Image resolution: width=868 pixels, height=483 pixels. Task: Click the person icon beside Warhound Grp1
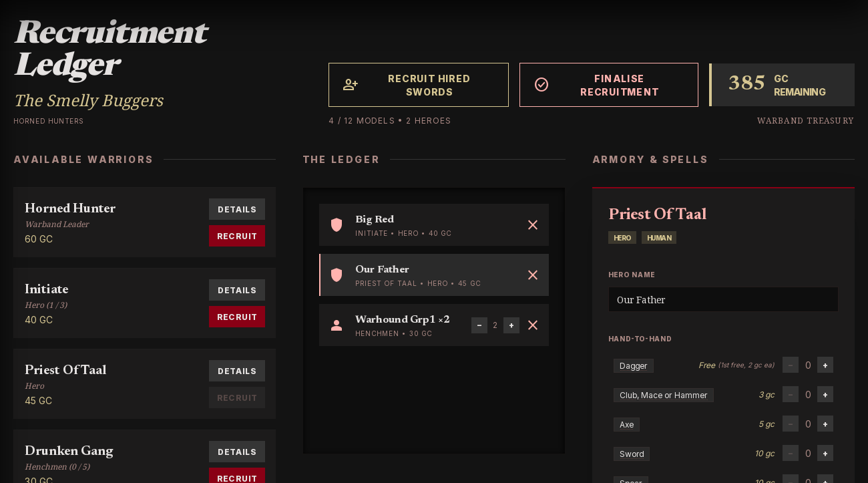tap(337, 325)
